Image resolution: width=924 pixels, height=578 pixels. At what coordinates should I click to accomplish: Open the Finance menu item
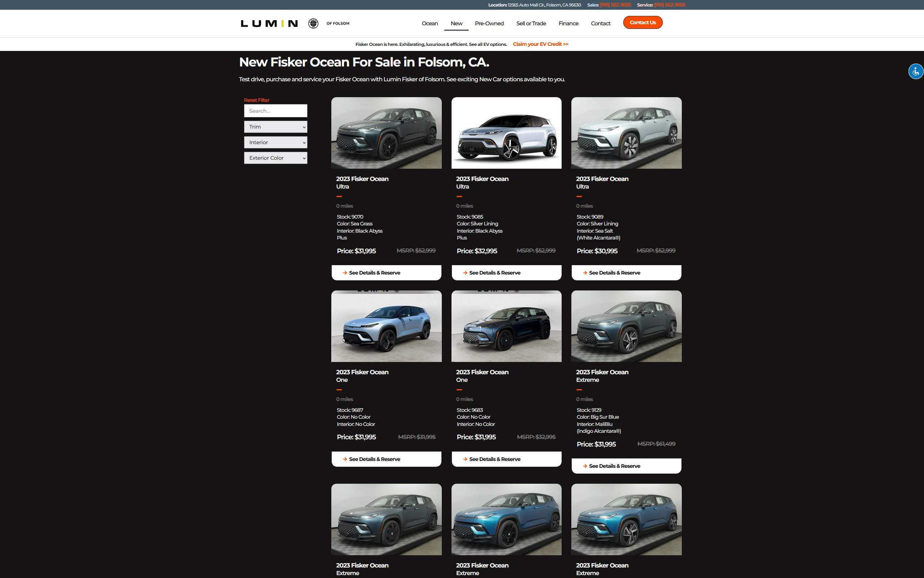pyautogui.click(x=568, y=23)
